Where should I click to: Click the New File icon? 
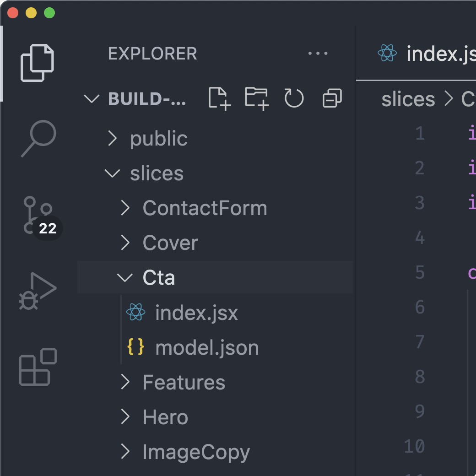220,98
